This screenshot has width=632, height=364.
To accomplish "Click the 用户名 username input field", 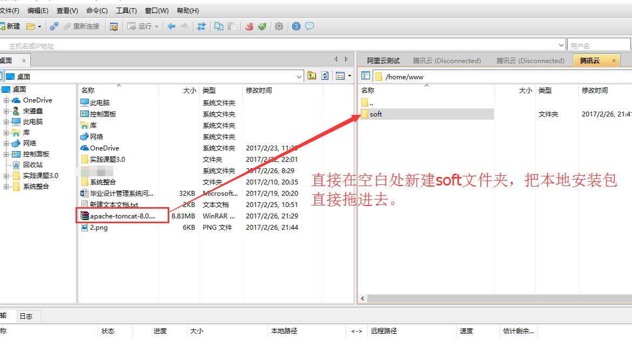I will pos(599,45).
